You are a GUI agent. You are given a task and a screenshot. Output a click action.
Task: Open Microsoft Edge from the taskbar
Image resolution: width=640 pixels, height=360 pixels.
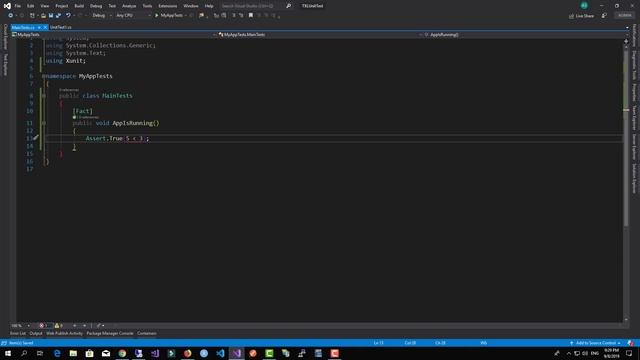tap(57, 353)
